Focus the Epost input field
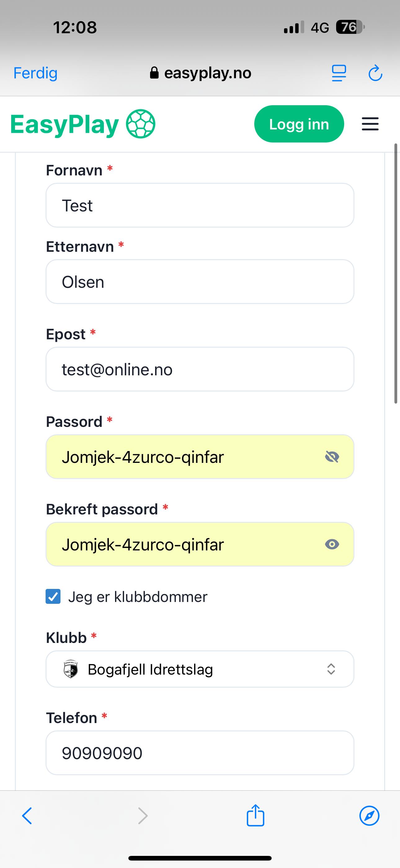Viewport: 400px width, 868px height. pyautogui.click(x=200, y=369)
